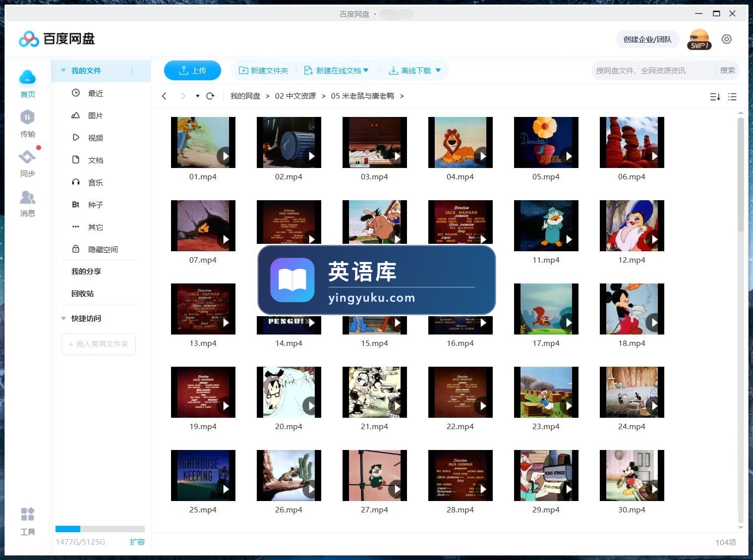Focus the 搜网盘文件 search field
Screen dimensions: 753x560
652,70
